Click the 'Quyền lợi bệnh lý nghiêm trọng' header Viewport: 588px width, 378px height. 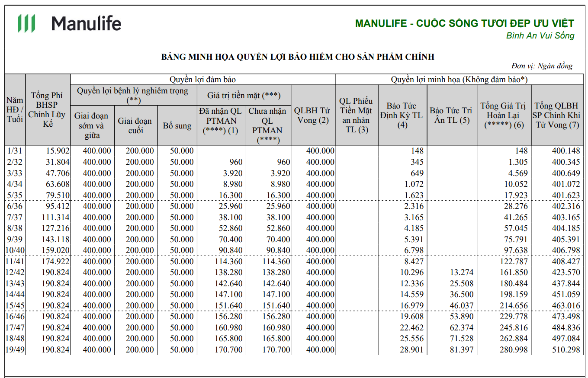click(x=133, y=95)
